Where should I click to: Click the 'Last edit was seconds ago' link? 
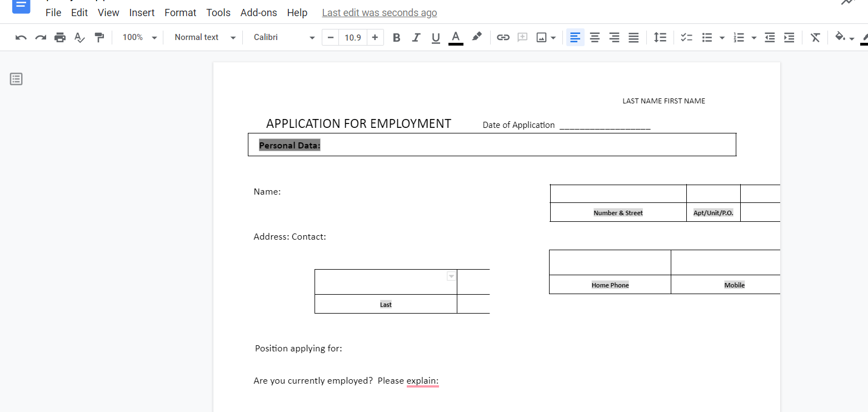pyautogui.click(x=379, y=12)
